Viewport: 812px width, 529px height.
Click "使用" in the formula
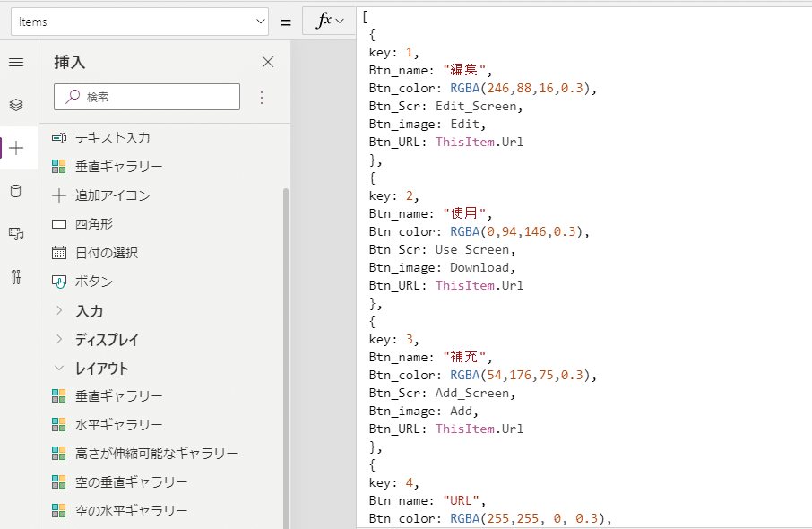[x=464, y=213]
